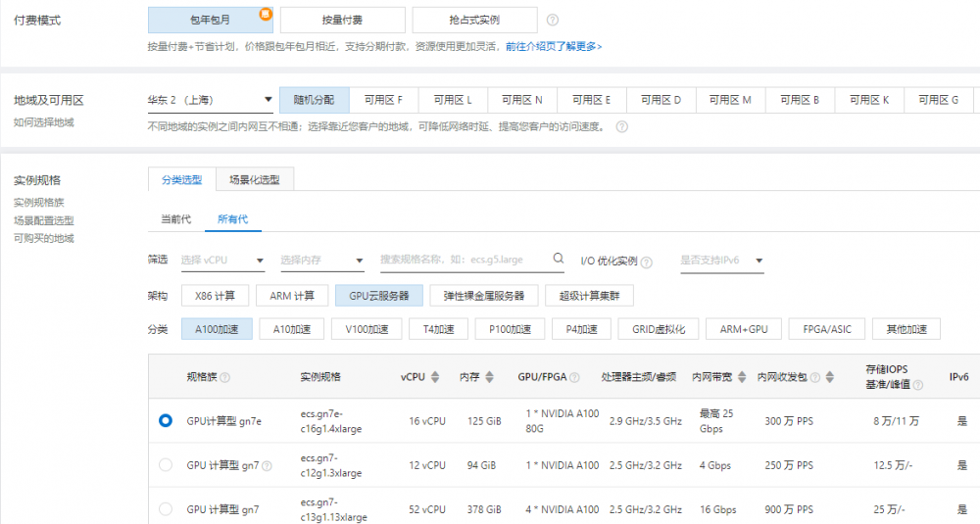The width and height of the screenshot is (980, 524).
Task: Filter category by ARM+GPU
Action: pos(744,329)
